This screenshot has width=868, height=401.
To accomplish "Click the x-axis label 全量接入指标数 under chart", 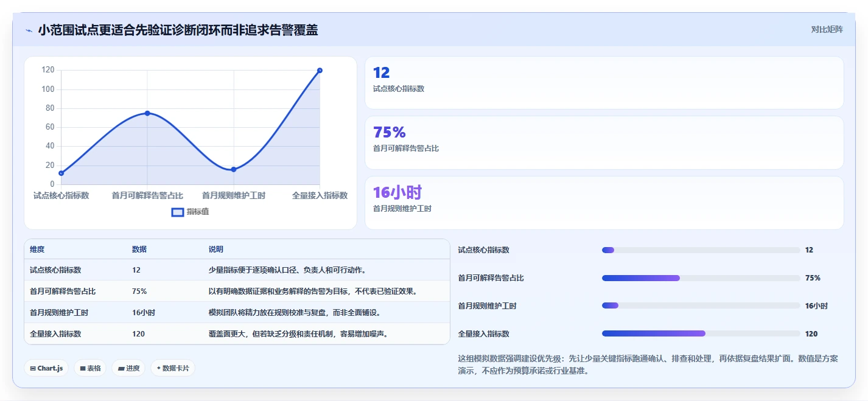I will 320,195.
